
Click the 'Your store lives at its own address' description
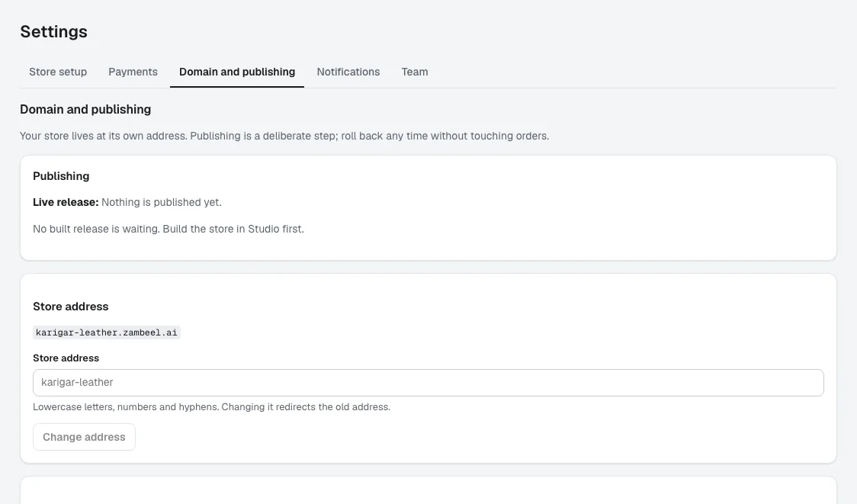[284, 136]
